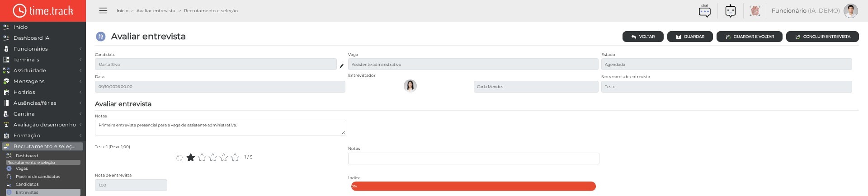Click the Teste 1 Notas input
Viewport: 868px width, 196px height.
click(x=473, y=159)
